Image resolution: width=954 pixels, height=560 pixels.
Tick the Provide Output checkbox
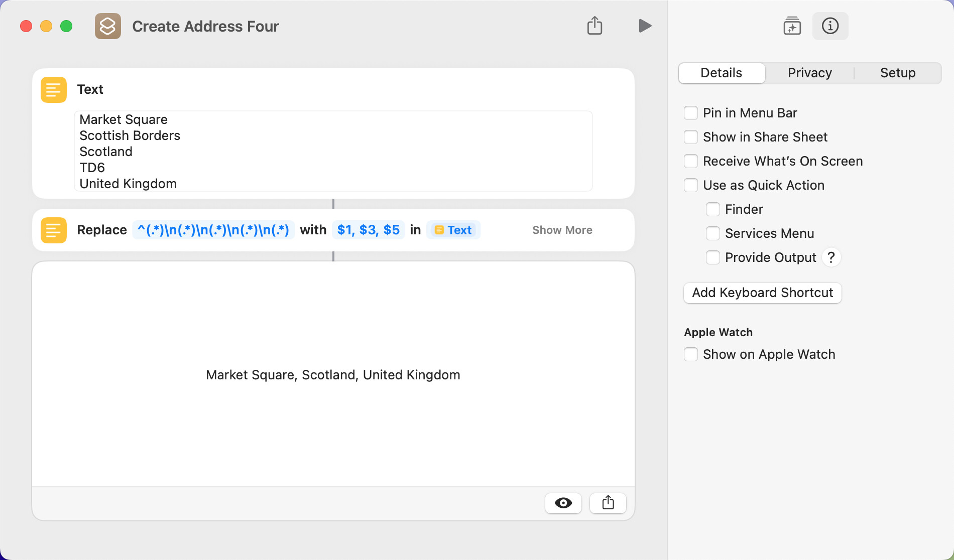point(713,257)
